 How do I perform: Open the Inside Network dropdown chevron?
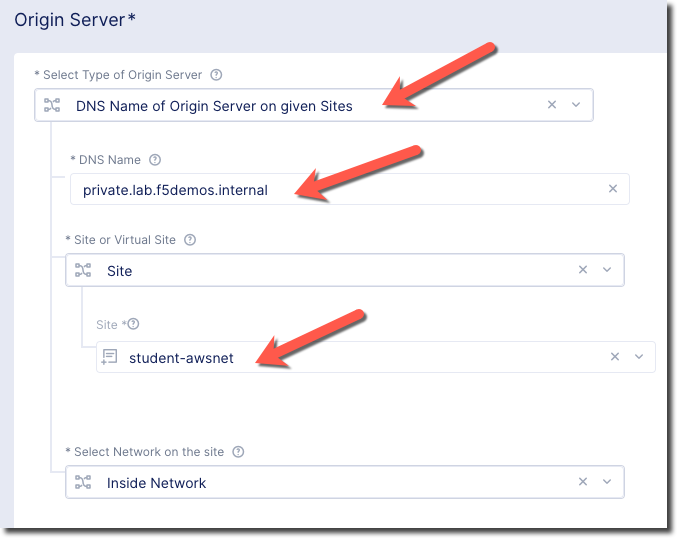[x=607, y=482]
